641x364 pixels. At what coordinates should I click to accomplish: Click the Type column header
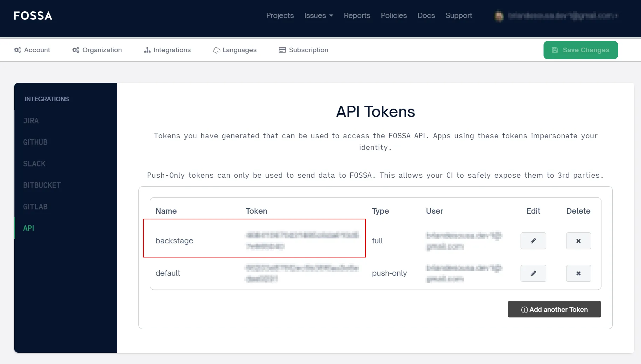coord(380,211)
